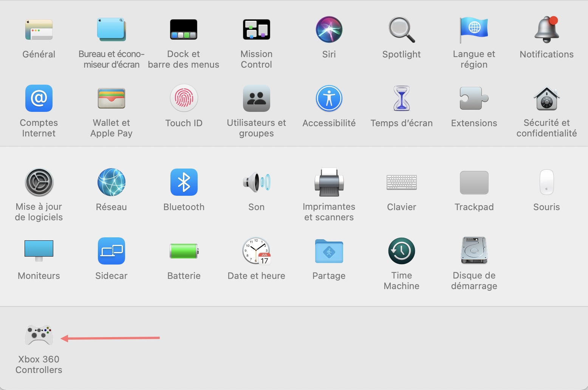Click the Son speaker icon
The image size is (588, 390).
click(257, 182)
